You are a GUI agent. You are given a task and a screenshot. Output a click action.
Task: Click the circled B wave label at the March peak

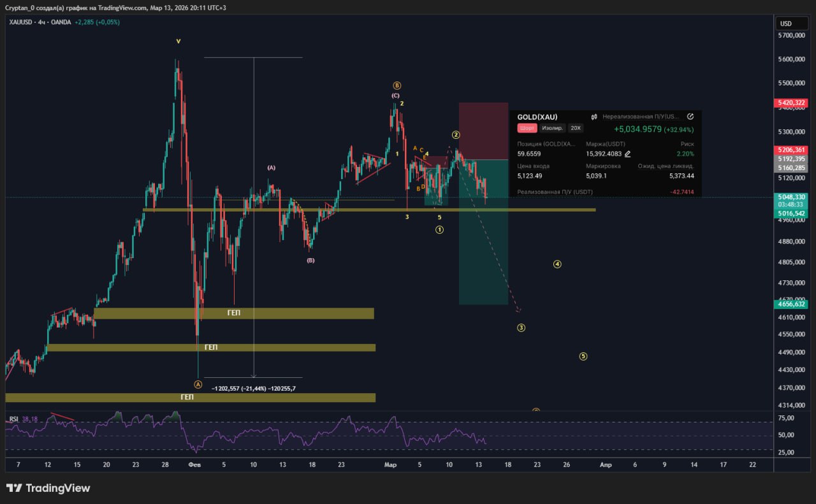(397, 85)
